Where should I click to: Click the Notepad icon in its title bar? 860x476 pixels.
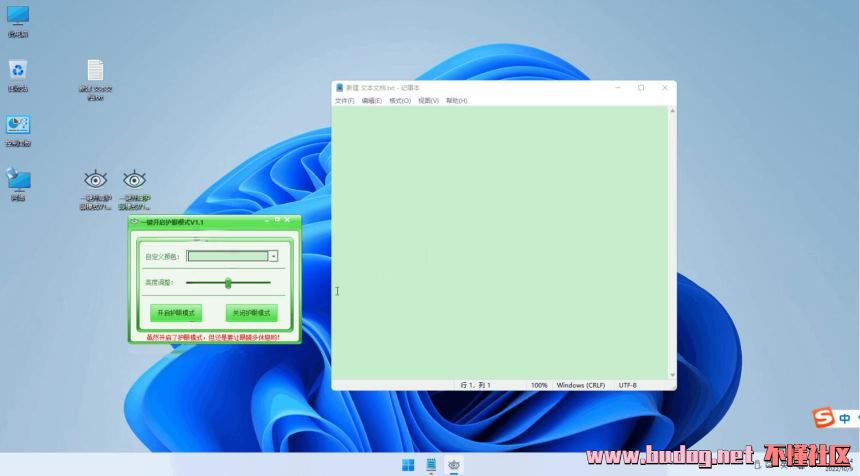coord(340,88)
